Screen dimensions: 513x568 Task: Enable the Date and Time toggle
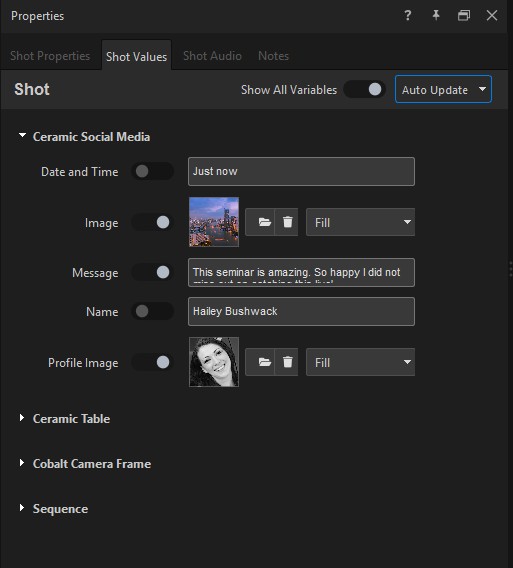pyautogui.click(x=153, y=171)
